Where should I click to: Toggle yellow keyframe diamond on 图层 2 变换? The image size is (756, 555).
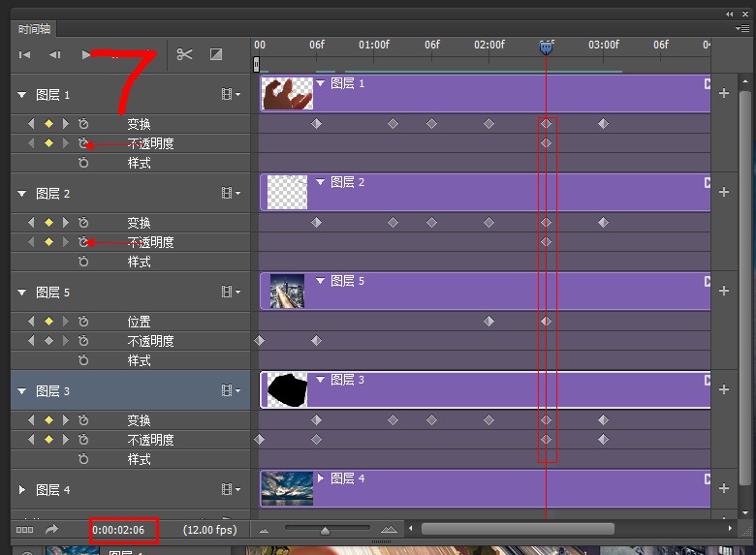[x=48, y=223]
